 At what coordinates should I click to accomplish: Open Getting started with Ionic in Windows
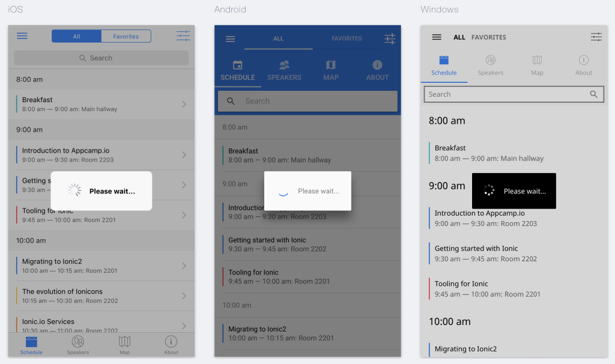[x=514, y=253]
